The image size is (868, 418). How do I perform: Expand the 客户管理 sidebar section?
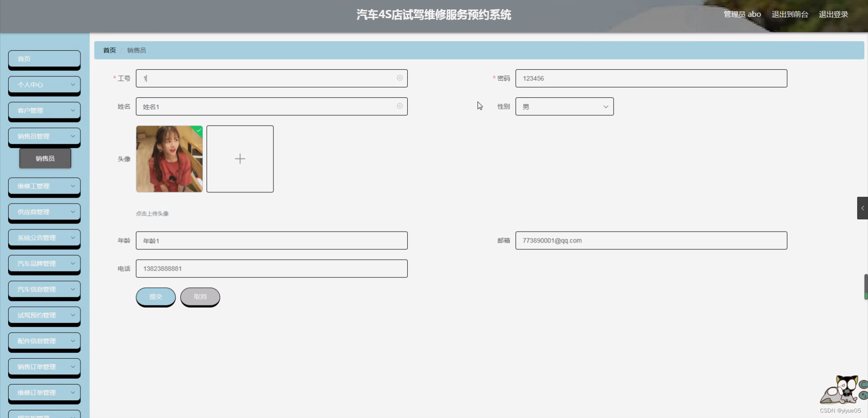pos(44,110)
